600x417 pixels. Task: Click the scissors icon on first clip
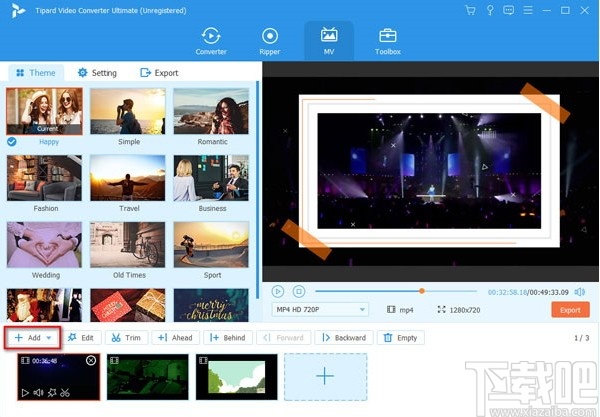(65, 393)
